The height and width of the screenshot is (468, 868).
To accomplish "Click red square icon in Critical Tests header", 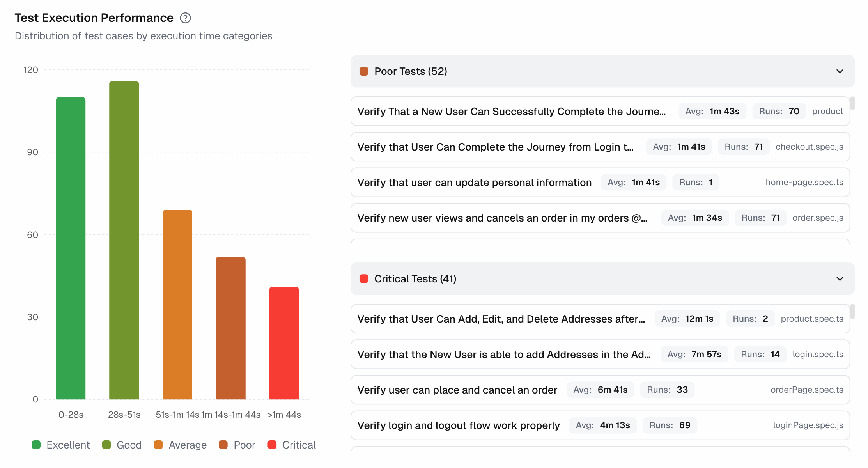I will point(364,279).
